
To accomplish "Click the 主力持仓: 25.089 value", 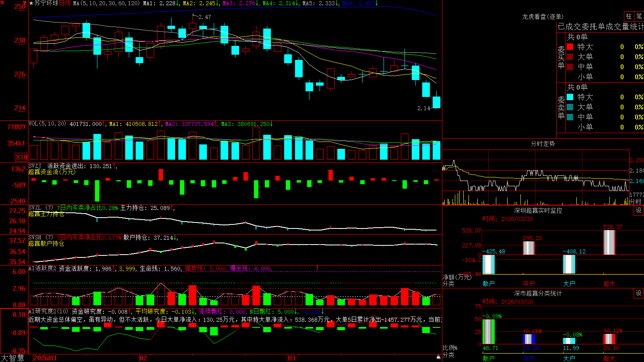I will (147, 208).
